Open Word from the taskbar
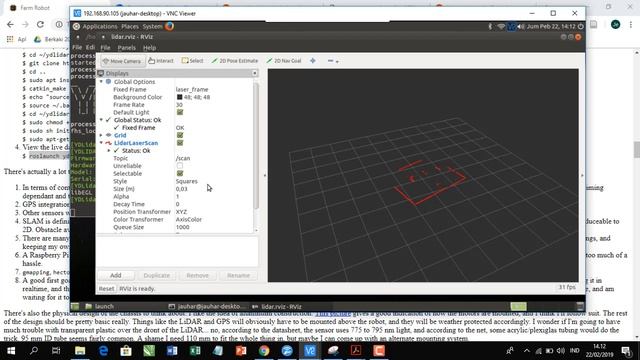The height and width of the screenshot is (360, 640). point(172,351)
